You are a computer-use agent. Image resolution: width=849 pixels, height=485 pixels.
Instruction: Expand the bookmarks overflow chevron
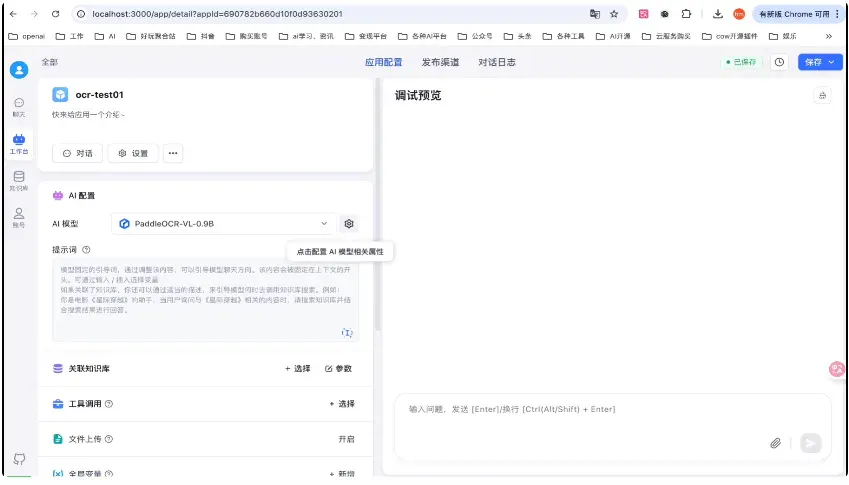[829, 36]
